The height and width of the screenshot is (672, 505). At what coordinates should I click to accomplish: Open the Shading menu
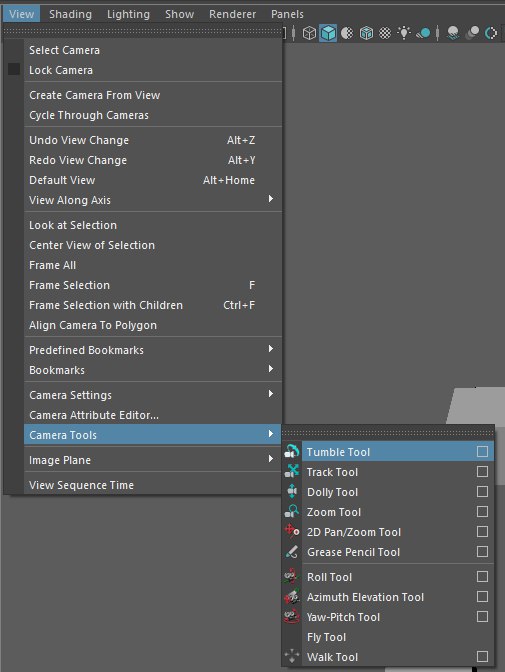pos(70,14)
